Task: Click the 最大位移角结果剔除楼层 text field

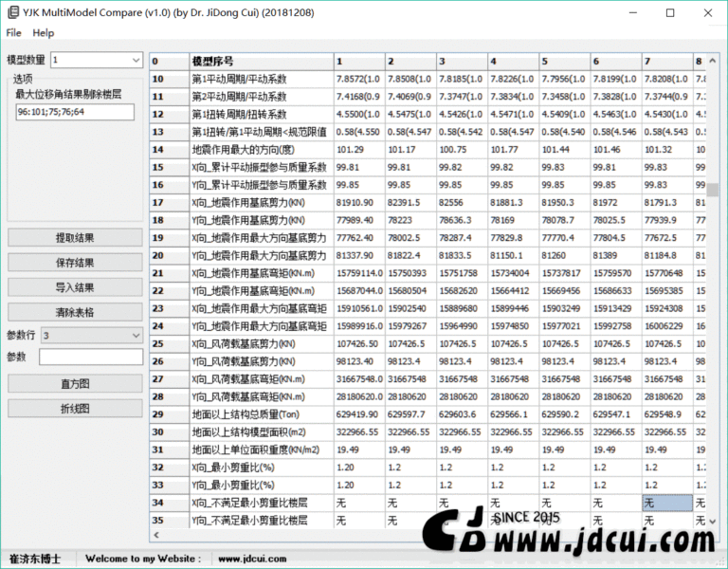Action: pyautogui.click(x=75, y=112)
